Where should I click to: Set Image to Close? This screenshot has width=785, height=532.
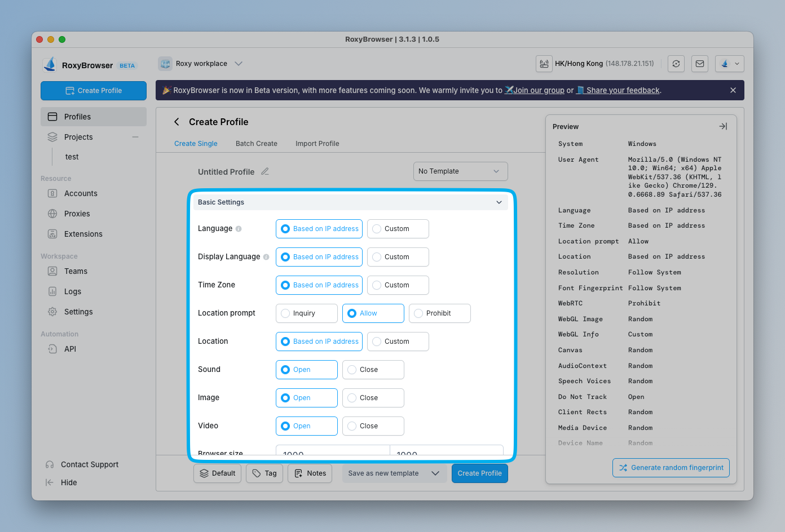pos(373,398)
